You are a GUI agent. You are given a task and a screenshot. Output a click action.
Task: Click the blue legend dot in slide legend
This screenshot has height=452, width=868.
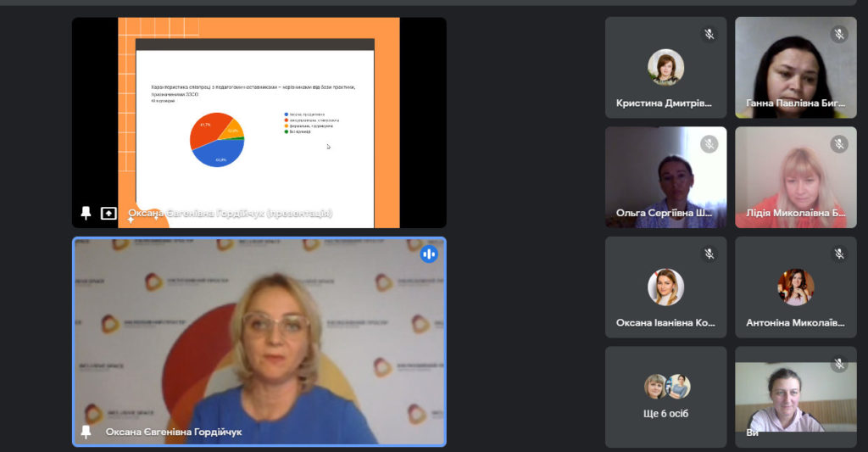pos(287,114)
